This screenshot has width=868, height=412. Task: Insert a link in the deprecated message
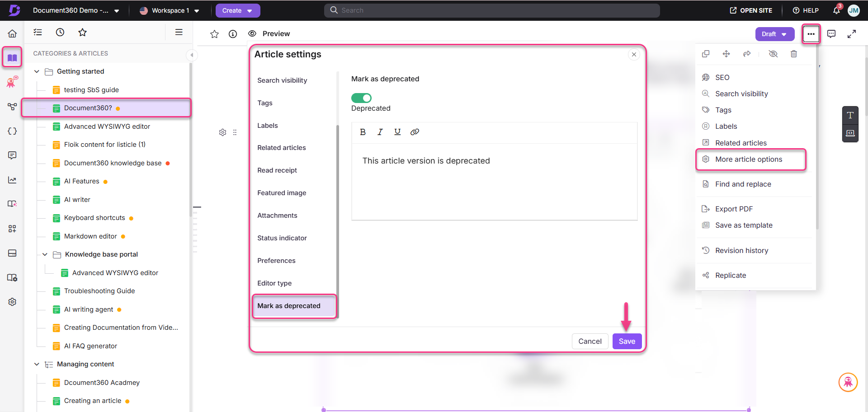pyautogui.click(x=415, y=132)
